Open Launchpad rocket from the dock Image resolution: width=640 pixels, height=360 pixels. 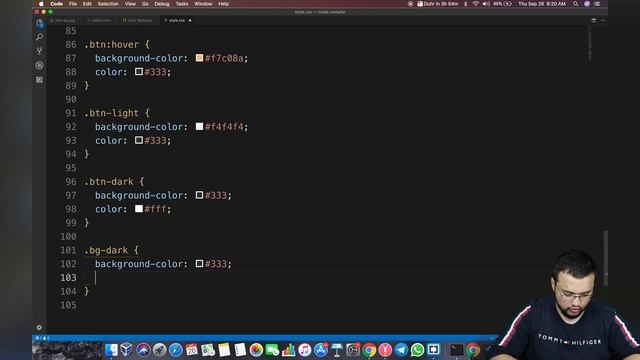159,350
